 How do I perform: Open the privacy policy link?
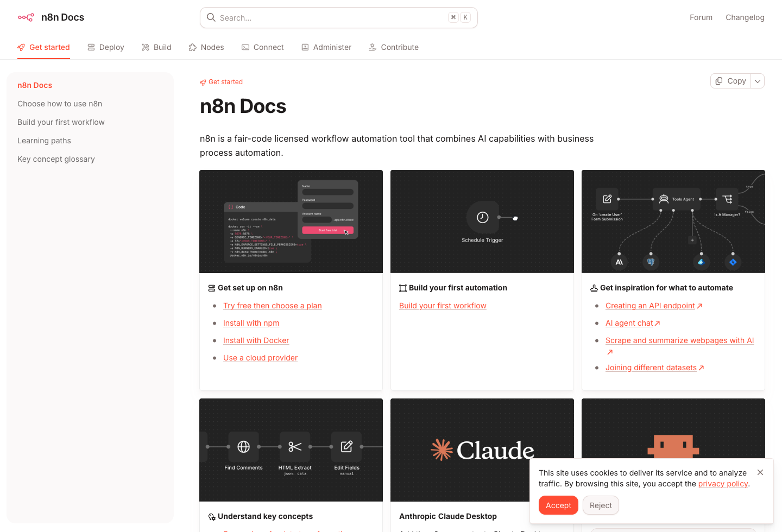(x=723, y=484)
